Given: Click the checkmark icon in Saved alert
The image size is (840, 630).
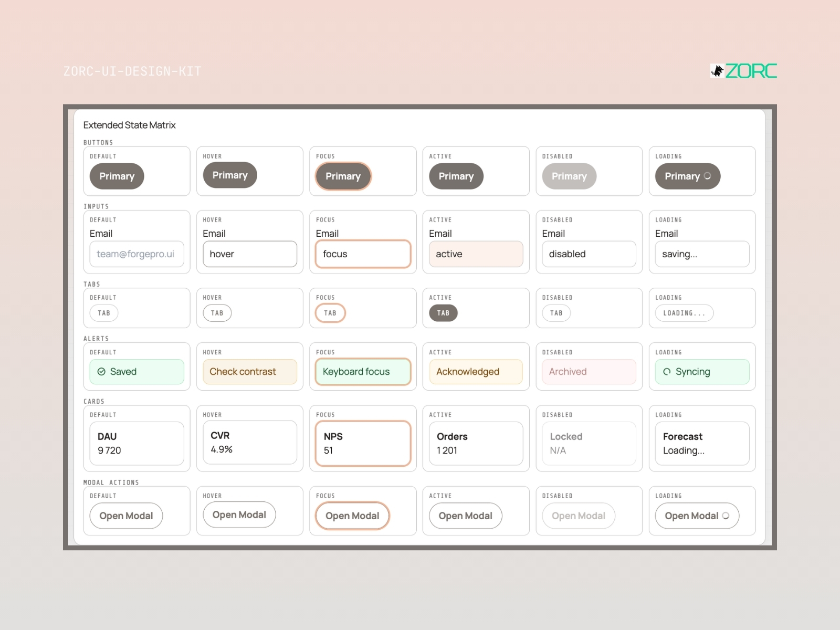Looking at the screenshot, I should coord(101,372).
